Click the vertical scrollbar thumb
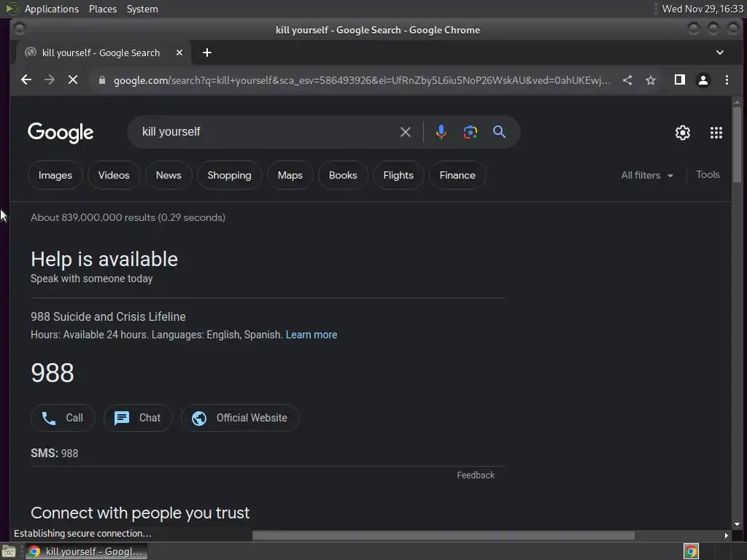Image resolution: width=747 pixels, height=560 pixels. 737,144
